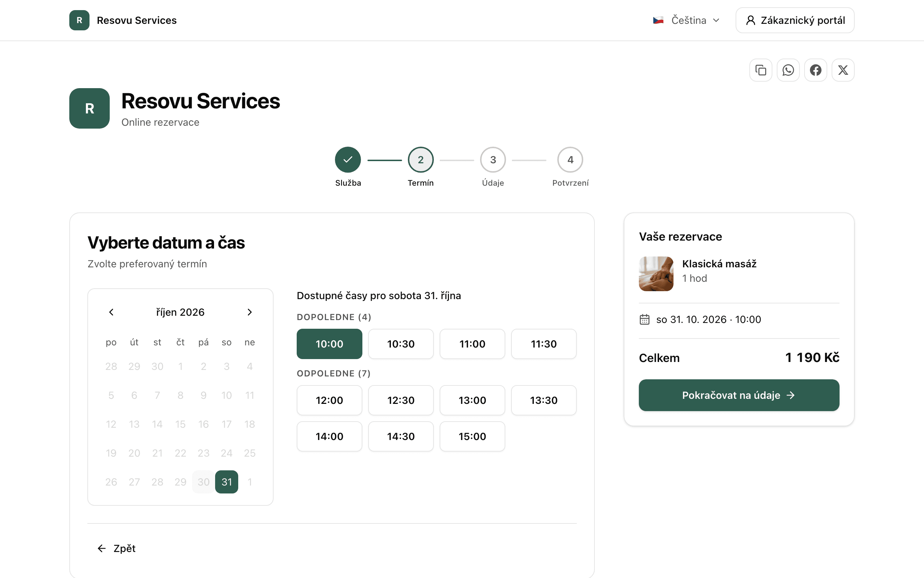This screenshot has height=578, width=924.
Task: Choose the 13:30 afternoon slot
Action: pos(544,400)
